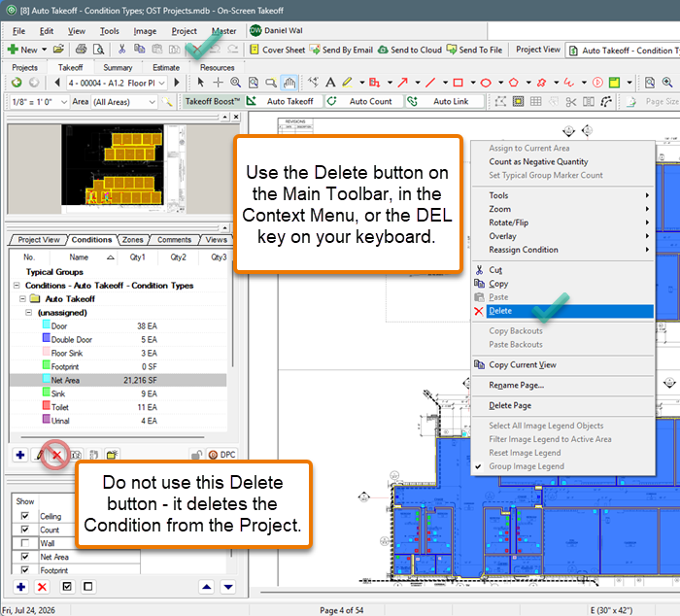Viewport: 680px width, 616px height.
Task: Select the polygon annotation tool
Action: (x=514, y=83)
